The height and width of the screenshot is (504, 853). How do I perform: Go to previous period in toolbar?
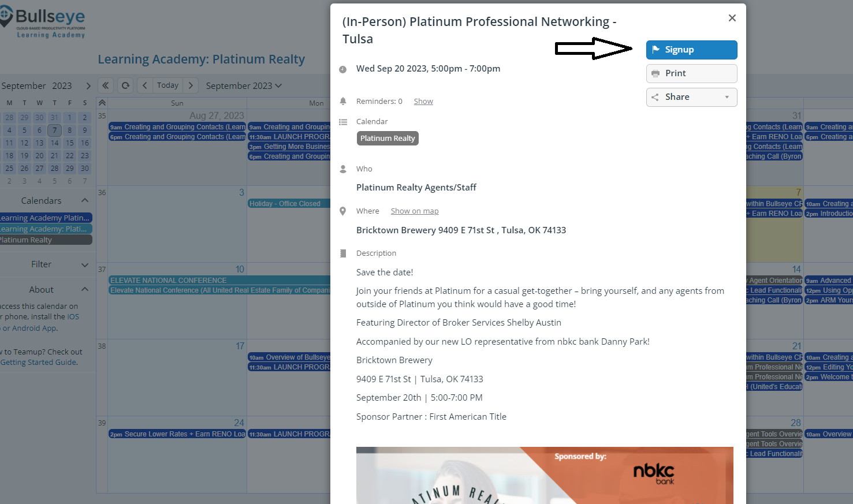pos(145,85)
